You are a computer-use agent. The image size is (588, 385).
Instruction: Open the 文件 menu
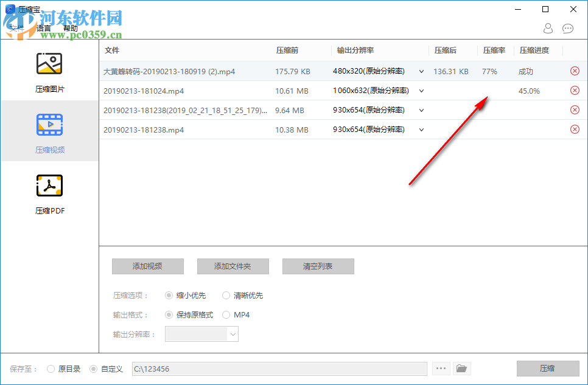click(16, 26)
